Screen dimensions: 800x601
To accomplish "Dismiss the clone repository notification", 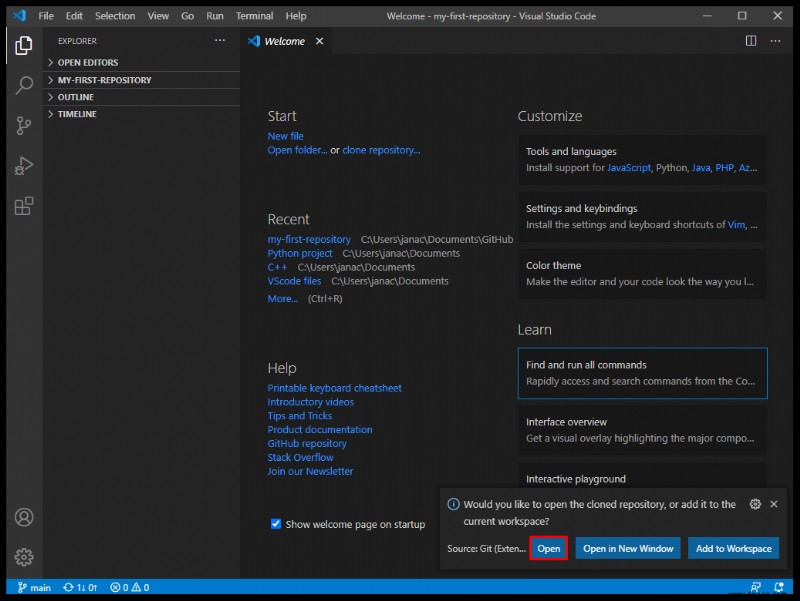I will (x=774, y=504).
